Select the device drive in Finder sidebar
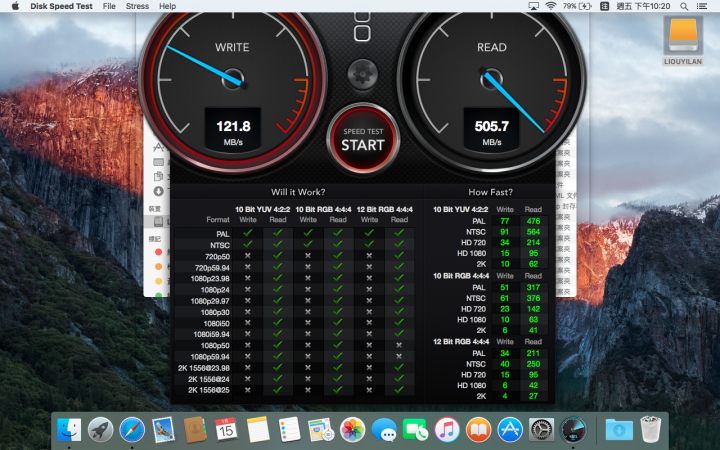The width and height of the screenshot is (720, 450). pos(158,221)
